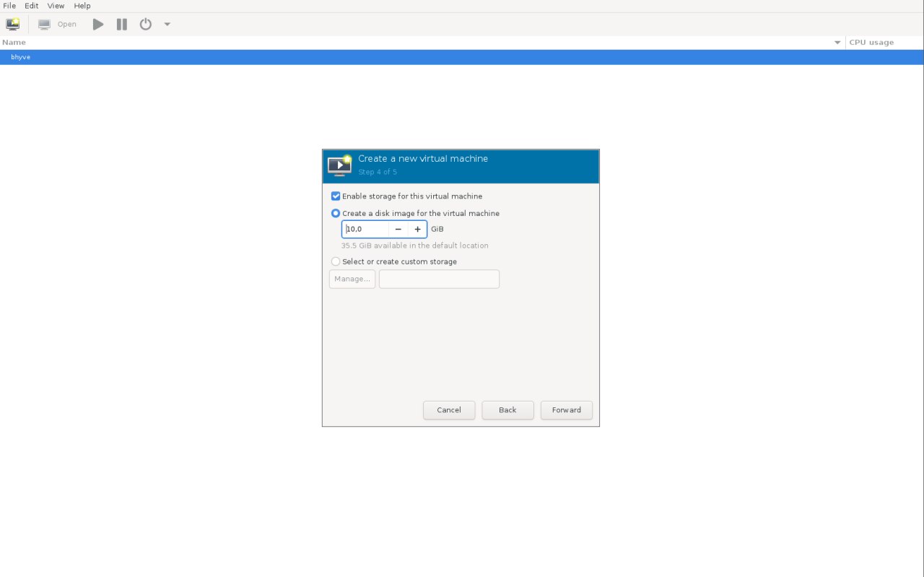Click the Back button in wizard

pos(507,410)
